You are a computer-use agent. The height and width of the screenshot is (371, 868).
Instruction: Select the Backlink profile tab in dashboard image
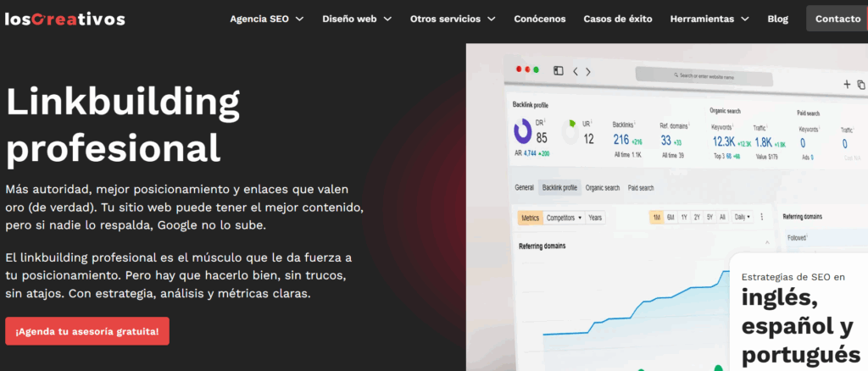tap(559, 188)
